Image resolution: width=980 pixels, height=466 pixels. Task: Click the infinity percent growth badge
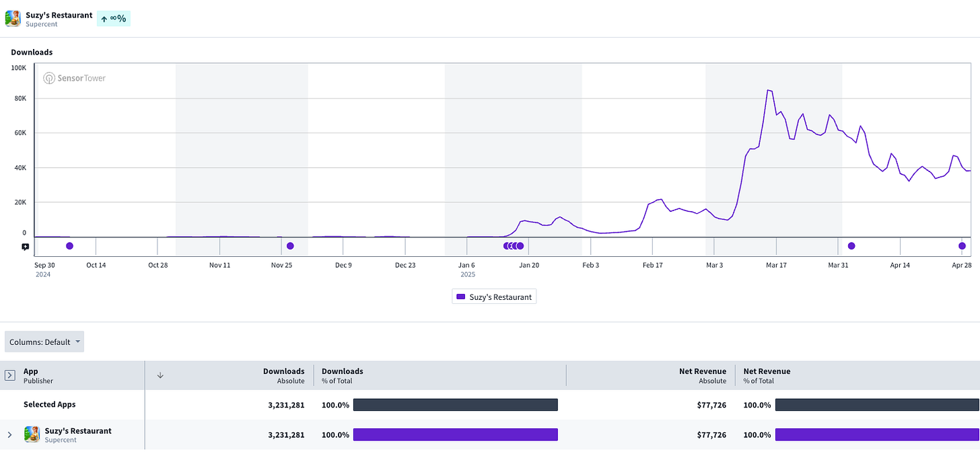coord(114,19)
